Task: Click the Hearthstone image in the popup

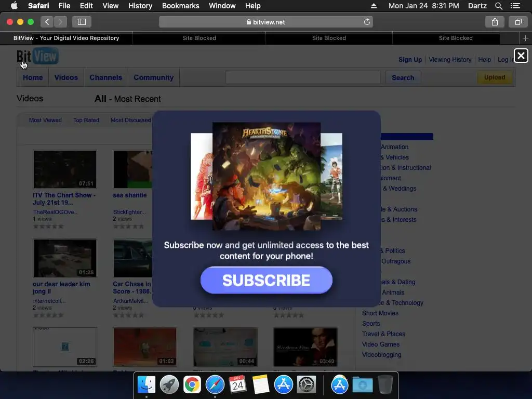Action: (267, 176)
